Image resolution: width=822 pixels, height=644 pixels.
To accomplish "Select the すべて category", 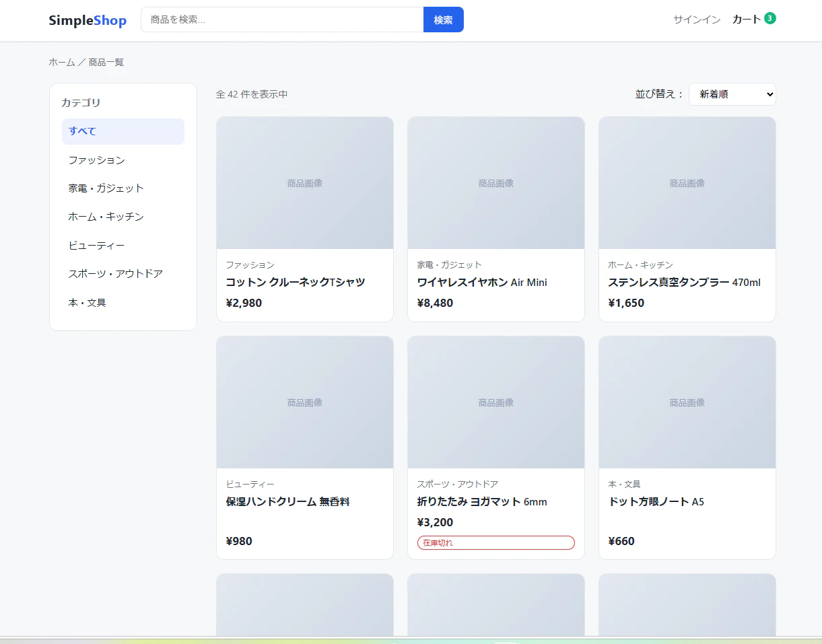I will (123, 131).
